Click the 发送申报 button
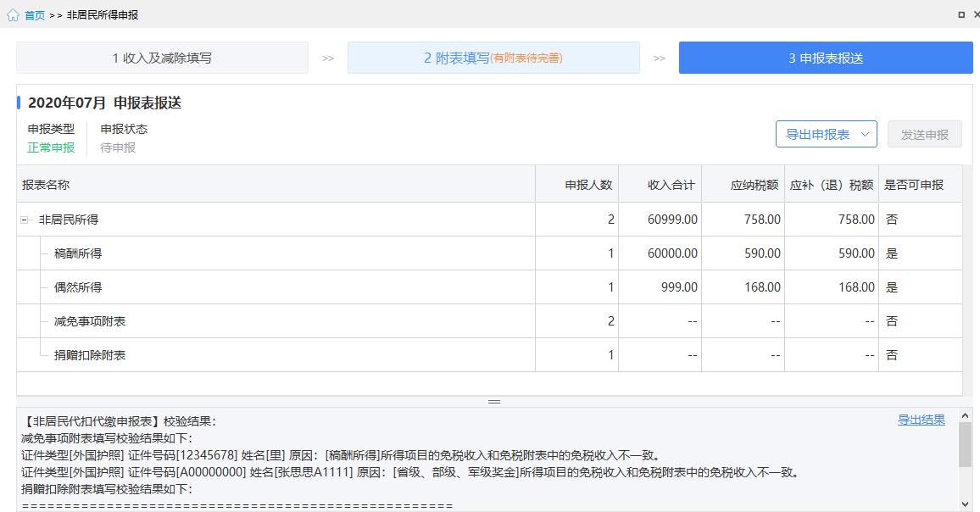 click(924, 133)
